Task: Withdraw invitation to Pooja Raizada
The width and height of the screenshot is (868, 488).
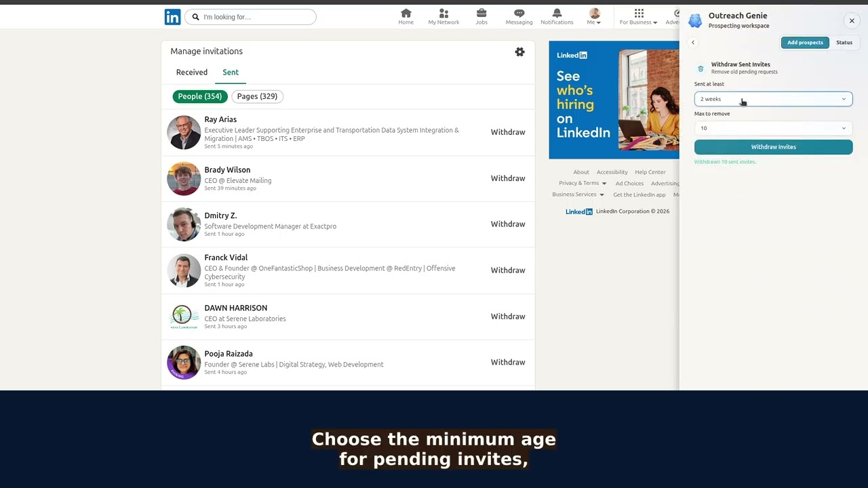Action: [508, 363]
